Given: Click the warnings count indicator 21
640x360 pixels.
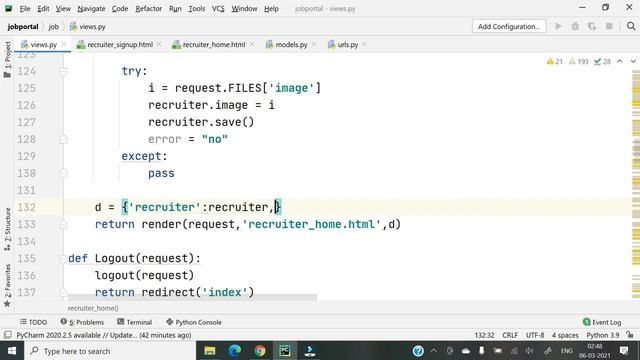Looking at the screenshot, I should point(554,61).
